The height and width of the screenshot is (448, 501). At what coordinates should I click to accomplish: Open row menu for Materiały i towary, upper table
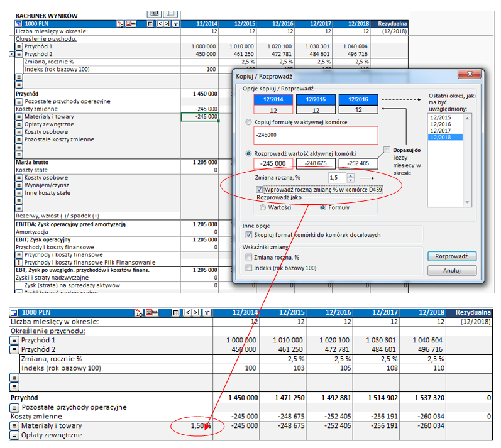tap(19, 117)
